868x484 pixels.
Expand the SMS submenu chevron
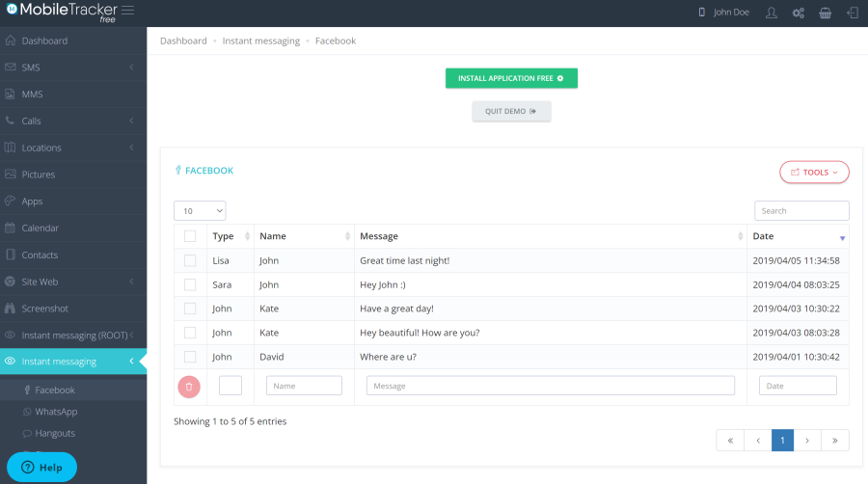point(131,67)
